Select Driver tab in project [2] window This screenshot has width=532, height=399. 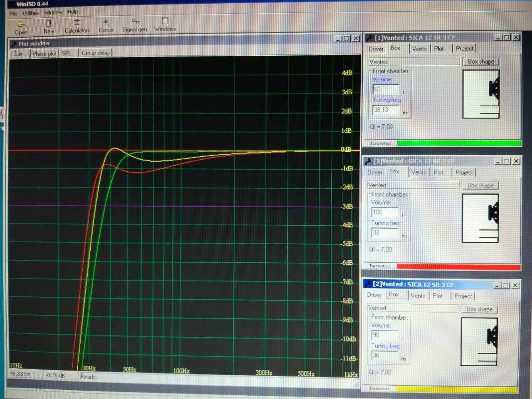[374, 295]
